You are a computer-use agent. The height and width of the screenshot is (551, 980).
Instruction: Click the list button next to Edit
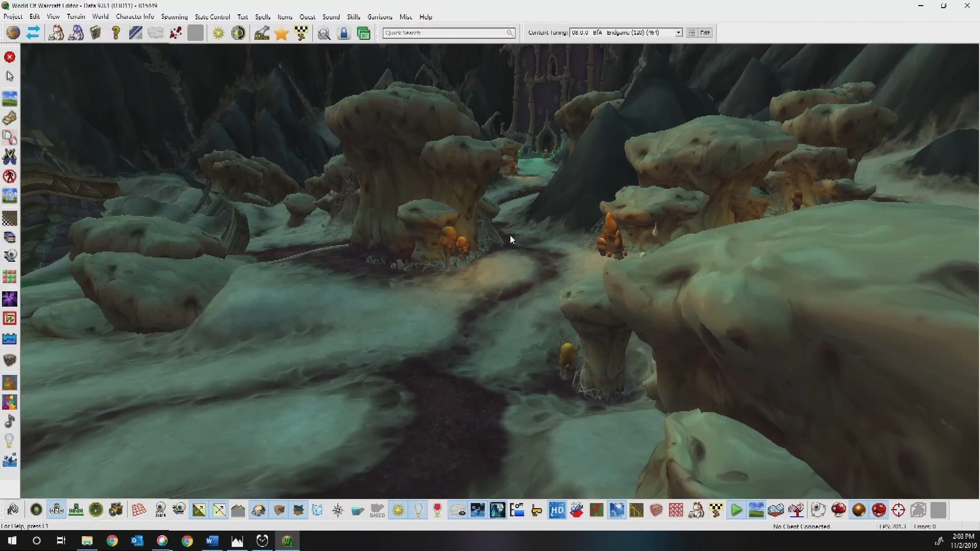(x=692, y=33)
